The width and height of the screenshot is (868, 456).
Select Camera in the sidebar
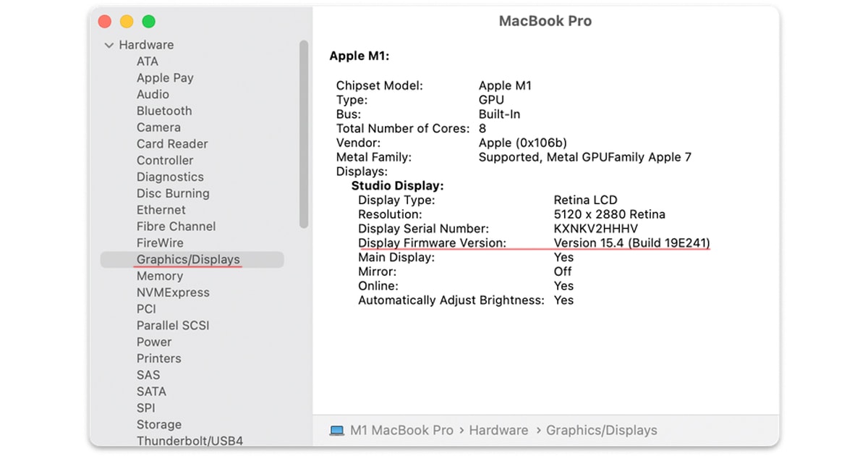click(158, 127)
